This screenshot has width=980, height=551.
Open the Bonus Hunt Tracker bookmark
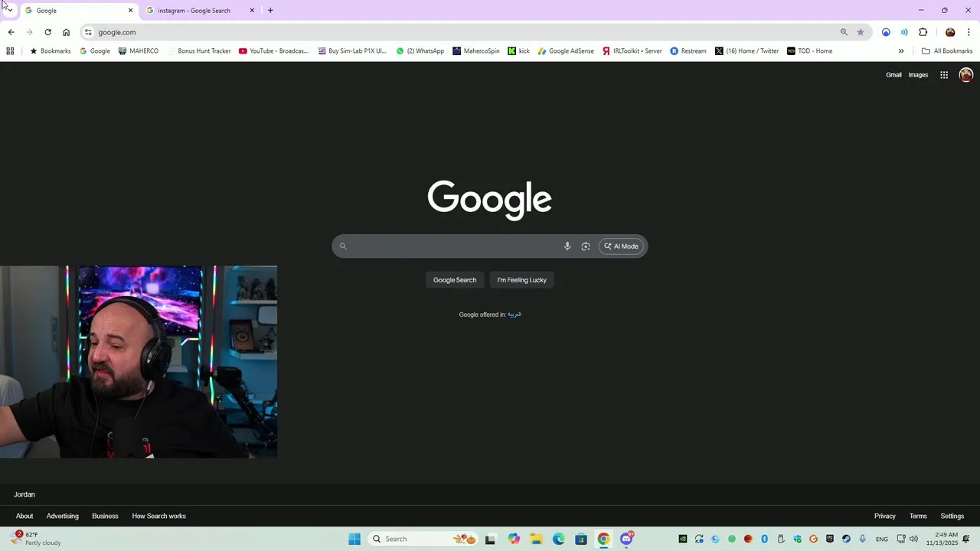pos(199,51)
